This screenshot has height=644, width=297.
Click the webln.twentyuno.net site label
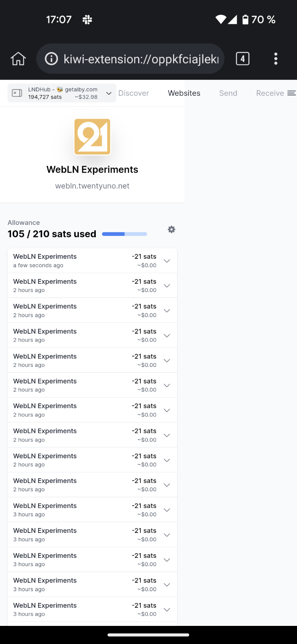point(92,186)
